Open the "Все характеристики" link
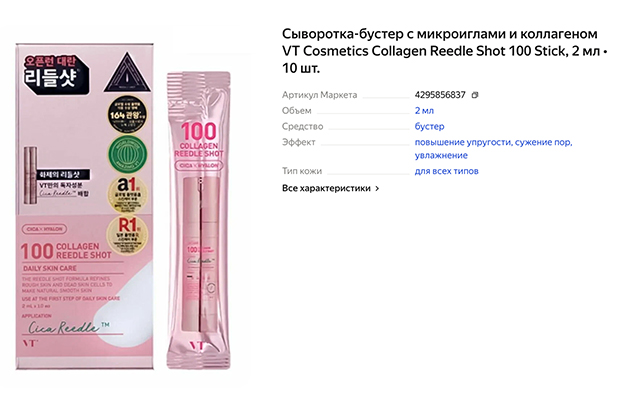 click(x=326, y=188)
